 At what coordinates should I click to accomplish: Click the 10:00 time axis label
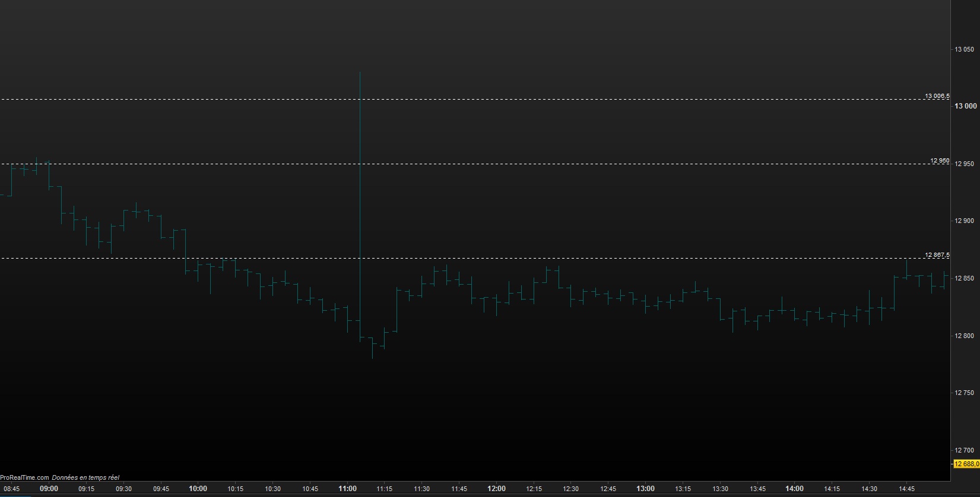[x=198, y=489]
